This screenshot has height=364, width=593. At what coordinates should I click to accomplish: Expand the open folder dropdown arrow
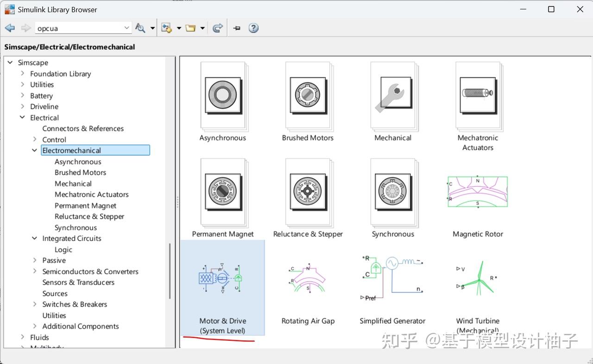[x=202, y=29]
